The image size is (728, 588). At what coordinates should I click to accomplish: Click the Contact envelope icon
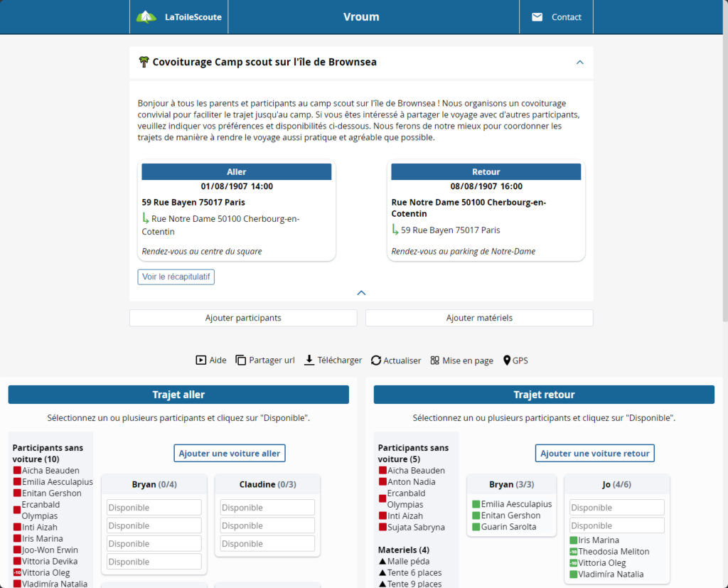point(537,17)
